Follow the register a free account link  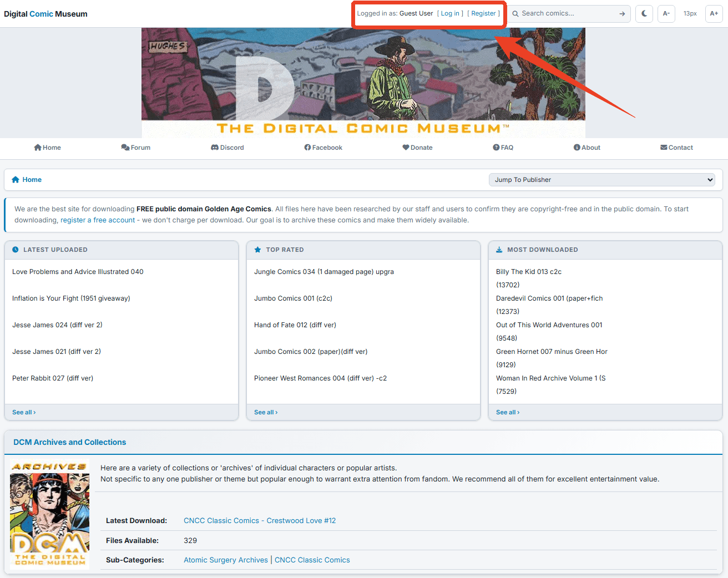(98, 220)
